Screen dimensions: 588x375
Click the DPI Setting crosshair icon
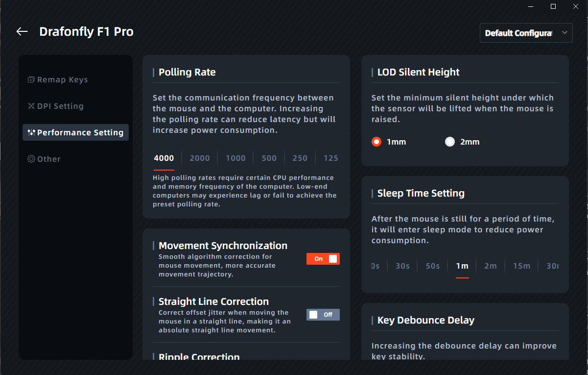31,106
